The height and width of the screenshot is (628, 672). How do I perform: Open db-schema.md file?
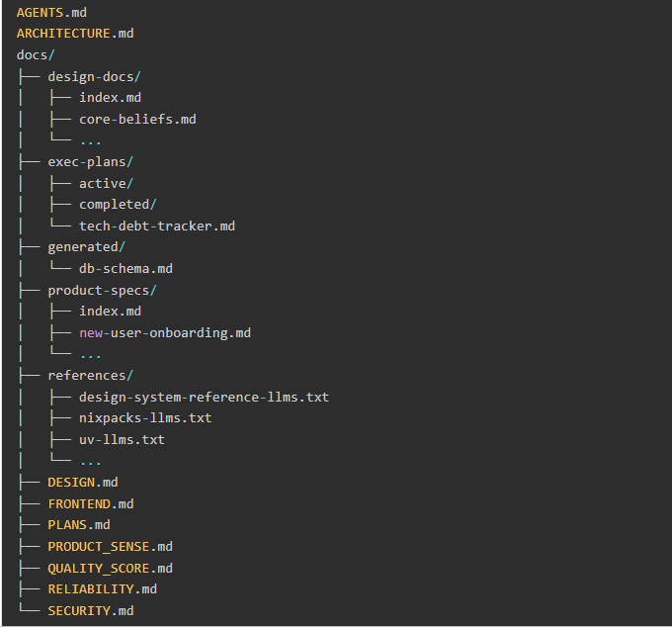click(126, 268)
